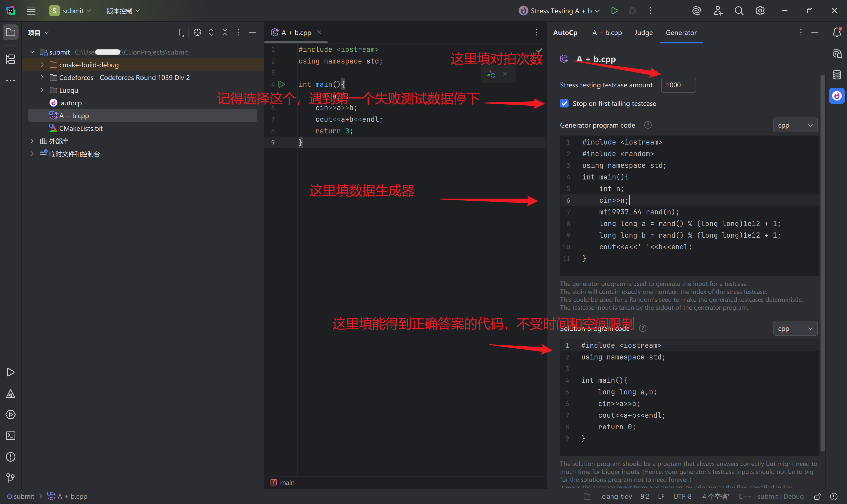Click the Generator program code help icon
This screenshot has width=847, height=504.
point(648,125)
